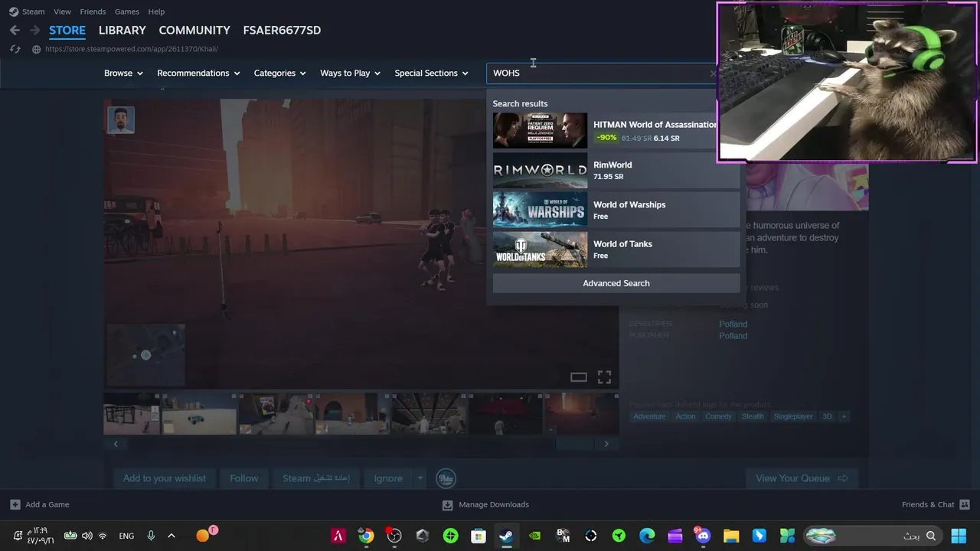The width and height of the screenshot is (980, 551).
Task: Clear the store search box
Action: pos(713,73)
